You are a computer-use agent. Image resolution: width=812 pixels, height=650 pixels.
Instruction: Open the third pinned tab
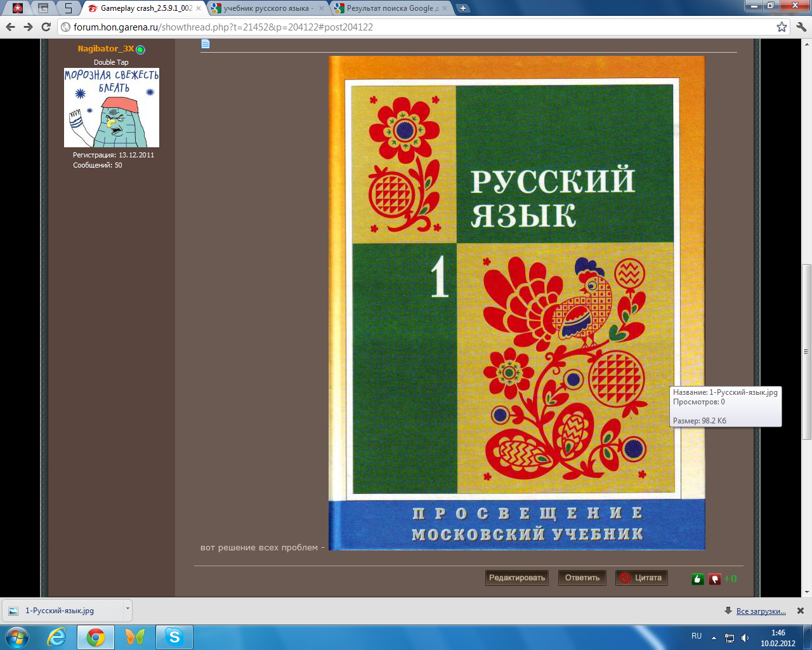(68, 8)
